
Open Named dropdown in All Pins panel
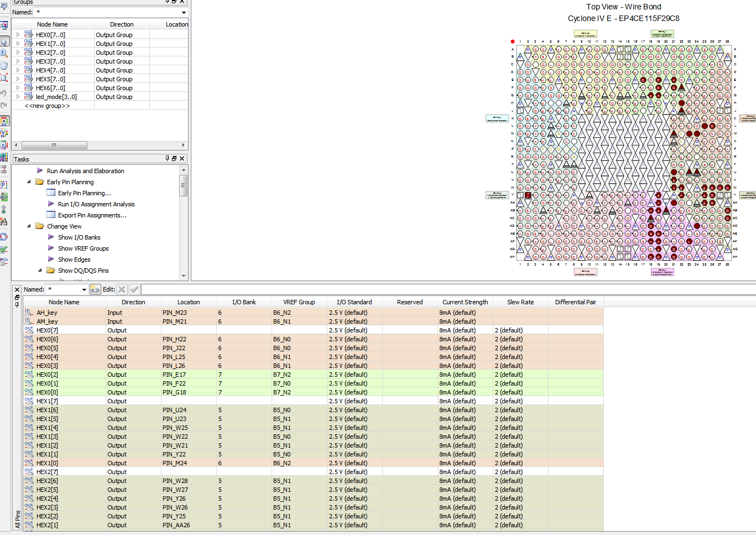tap(84, 289)
